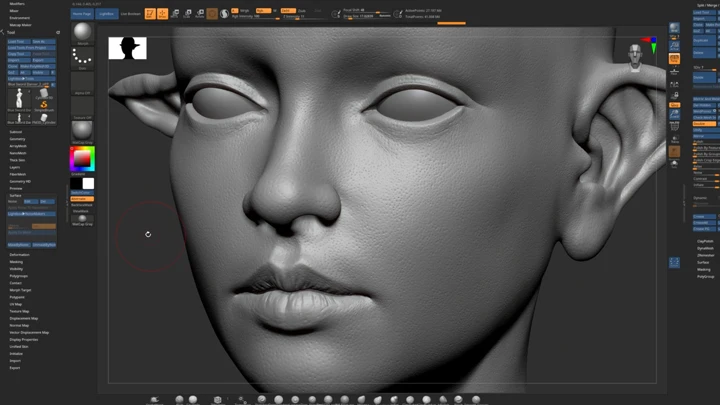Toggle the orange Double button
The height and width of the screenshot is (405, 720).
(704, 124)
